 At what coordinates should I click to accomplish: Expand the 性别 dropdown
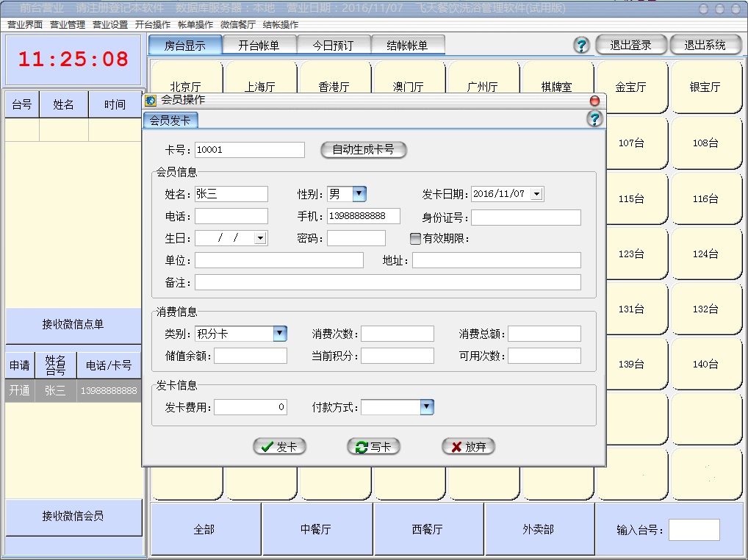pos(359,194)
